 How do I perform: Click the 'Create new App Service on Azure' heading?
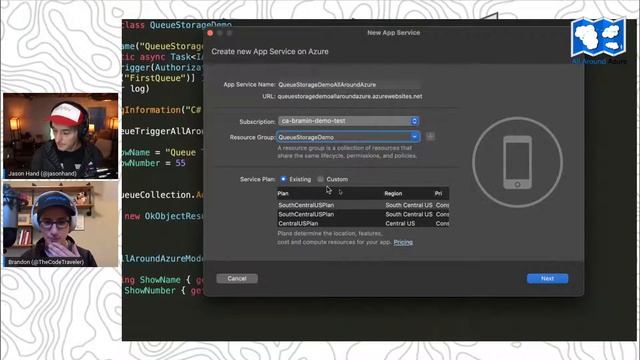270,52
